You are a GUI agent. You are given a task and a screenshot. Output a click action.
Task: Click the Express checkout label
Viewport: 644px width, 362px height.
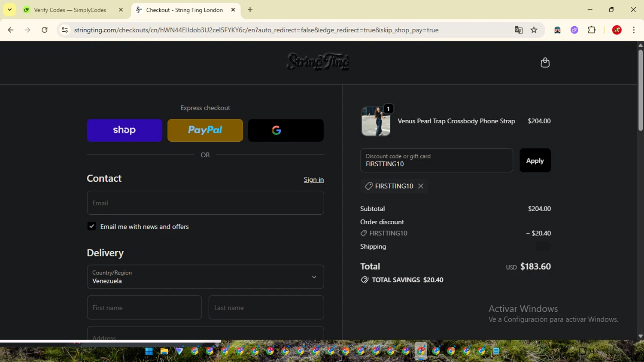click(205, 108)
